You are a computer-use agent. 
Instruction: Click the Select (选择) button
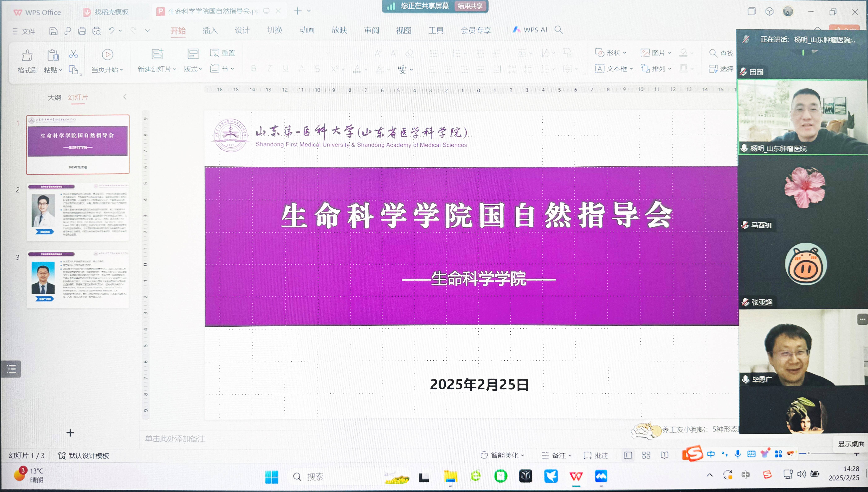click(x=721, y=69)
